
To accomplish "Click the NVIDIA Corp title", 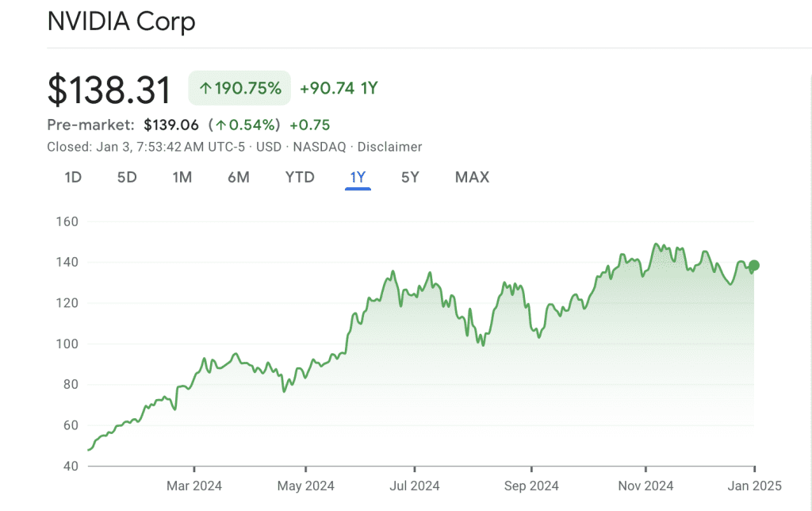I will [122, 22].
